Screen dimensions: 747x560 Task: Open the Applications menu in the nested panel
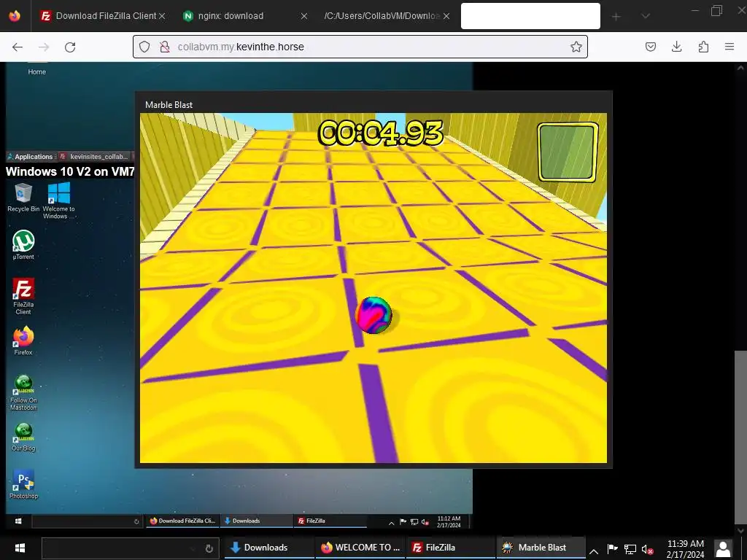(30, 157)
